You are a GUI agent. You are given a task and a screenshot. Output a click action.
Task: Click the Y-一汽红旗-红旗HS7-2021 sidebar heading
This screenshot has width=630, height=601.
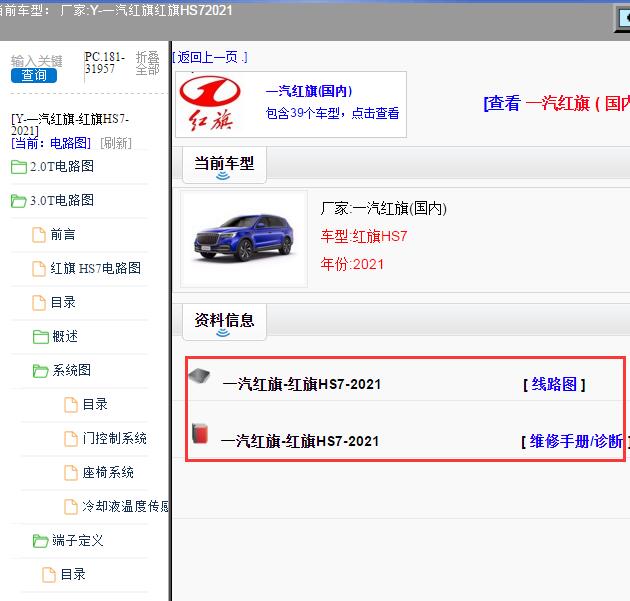[70, 125]
